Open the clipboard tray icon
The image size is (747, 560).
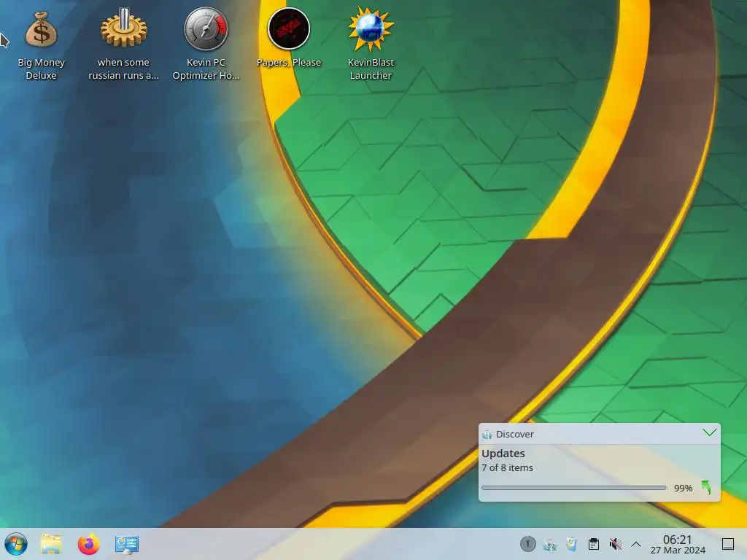[594, 544]
